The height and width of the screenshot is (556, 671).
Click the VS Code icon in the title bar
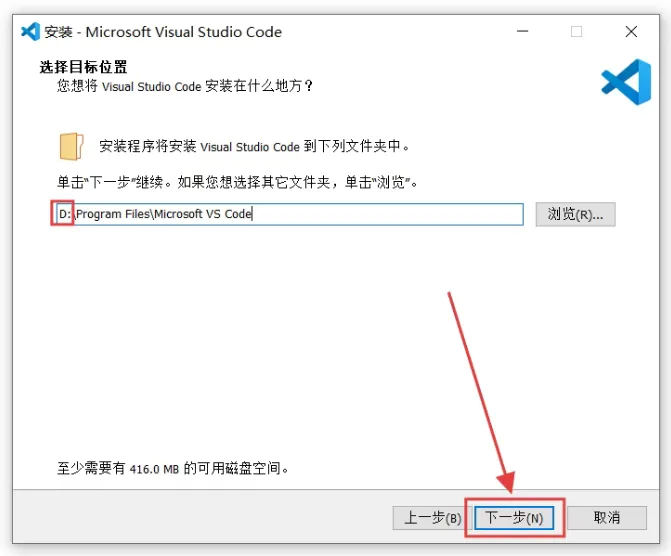click(x=30, y=31)
